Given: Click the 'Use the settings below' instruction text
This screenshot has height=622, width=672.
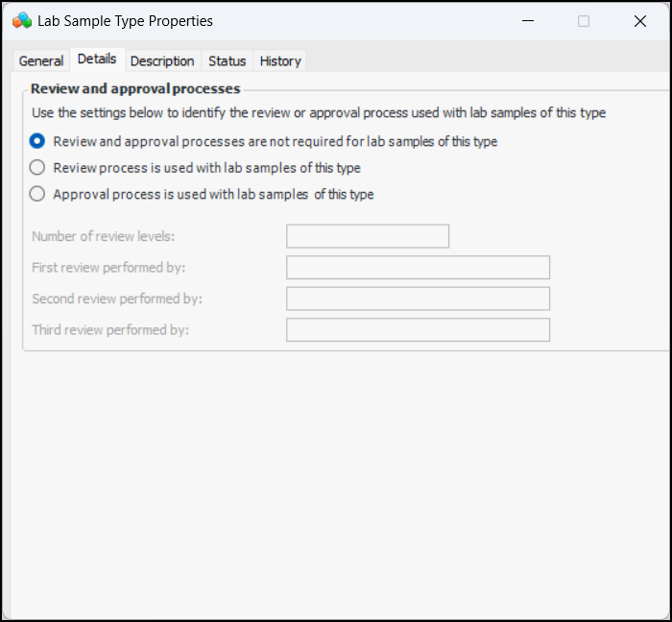Looking at the screenshot, I should pos(318,112).
